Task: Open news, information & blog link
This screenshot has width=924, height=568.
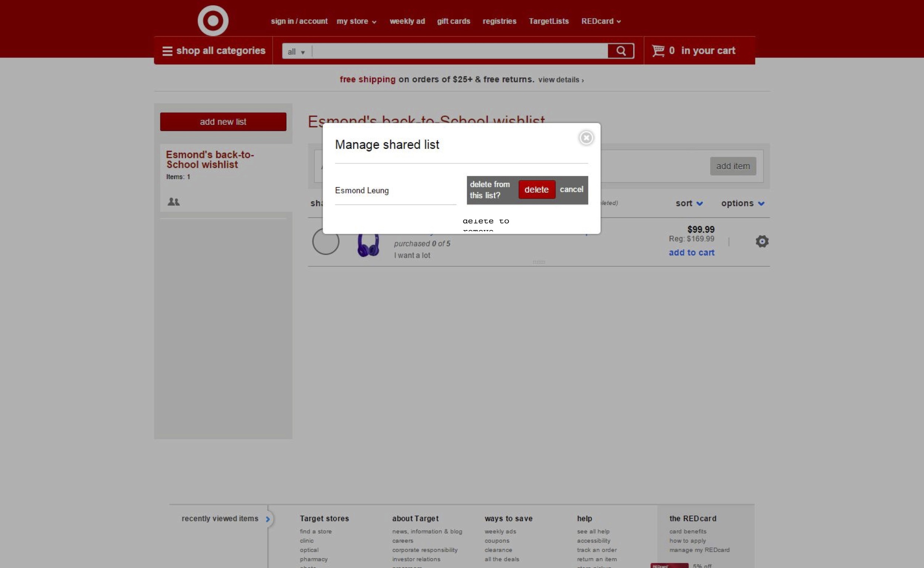Action: [427, 531]
